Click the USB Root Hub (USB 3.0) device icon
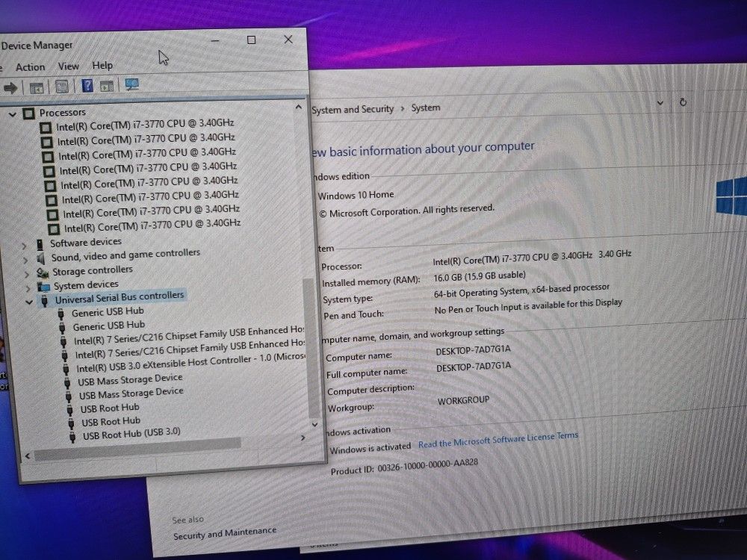This screenshot has height=560, width=747. pos(72,435)
